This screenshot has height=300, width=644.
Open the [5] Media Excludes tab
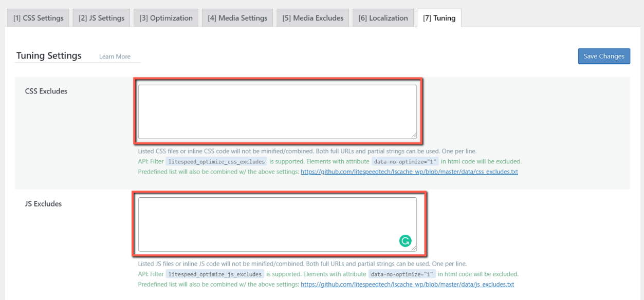(x=313, y=18)
